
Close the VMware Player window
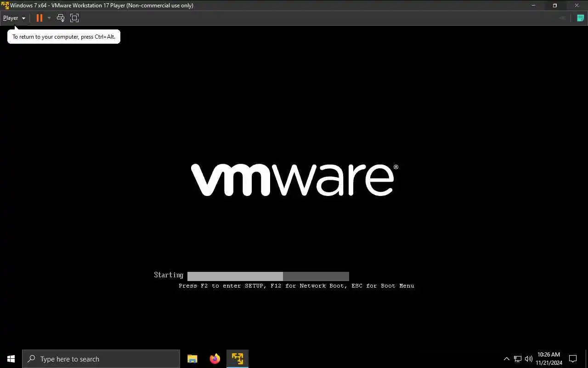[x=577, y=6]
